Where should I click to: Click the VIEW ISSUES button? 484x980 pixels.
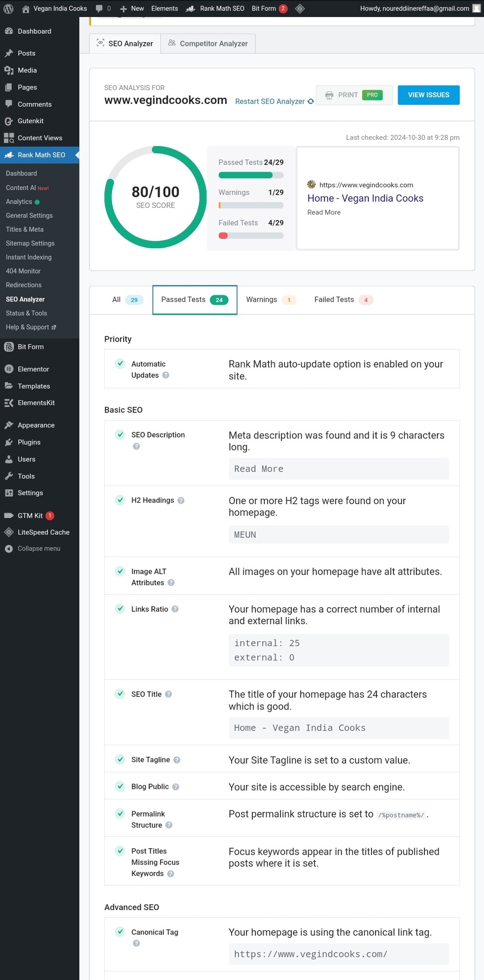click(x=429, y=95)
